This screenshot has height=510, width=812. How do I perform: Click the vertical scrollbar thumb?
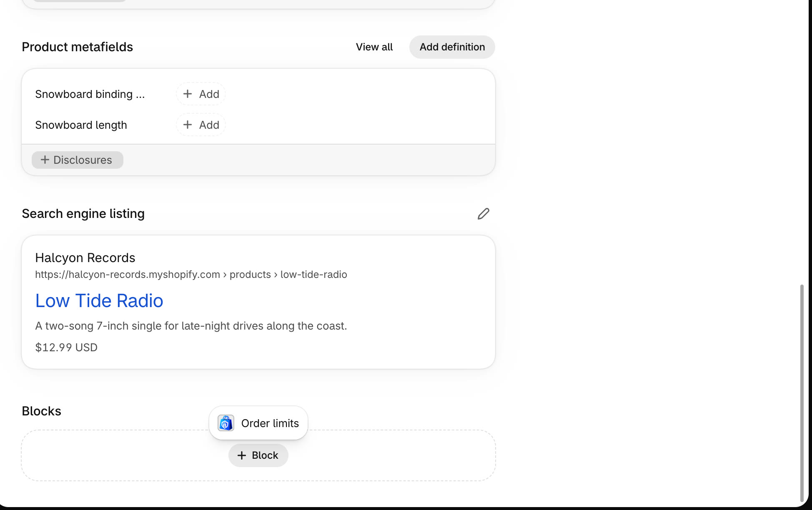click(802, 393)
